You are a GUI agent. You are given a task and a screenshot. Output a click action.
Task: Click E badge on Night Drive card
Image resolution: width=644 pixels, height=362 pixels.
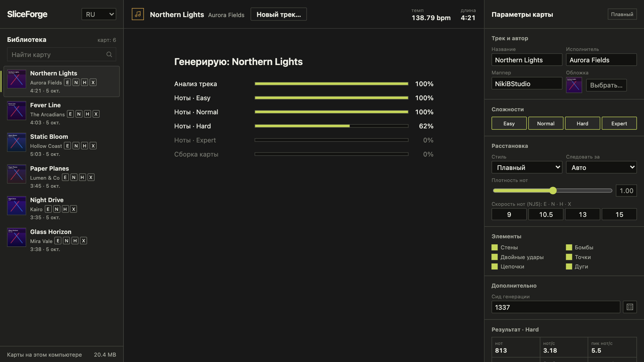[48, 209]
